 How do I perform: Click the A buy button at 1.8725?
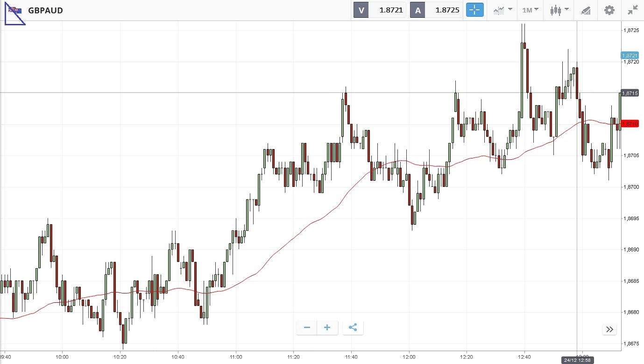point(436,10)
